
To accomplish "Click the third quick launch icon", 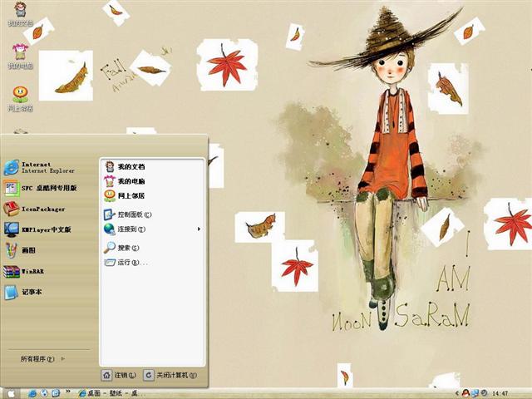I will click(x=56, y=393).
